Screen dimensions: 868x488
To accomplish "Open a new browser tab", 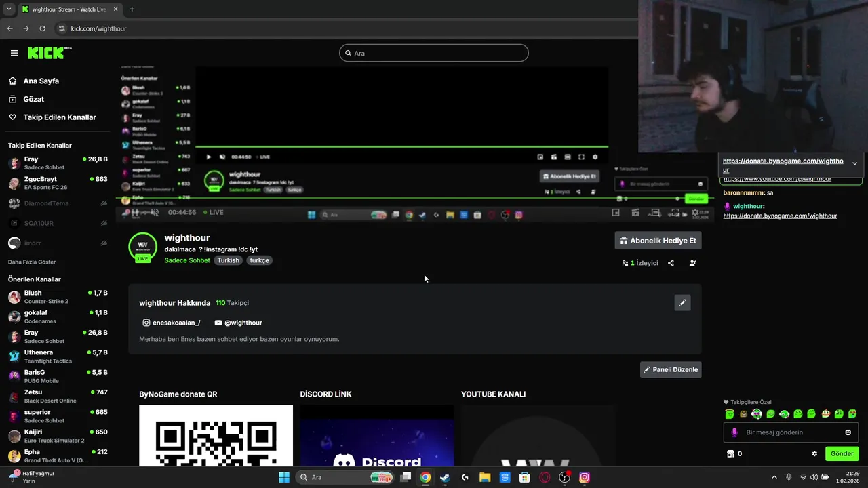I will [x=132, y=9].
